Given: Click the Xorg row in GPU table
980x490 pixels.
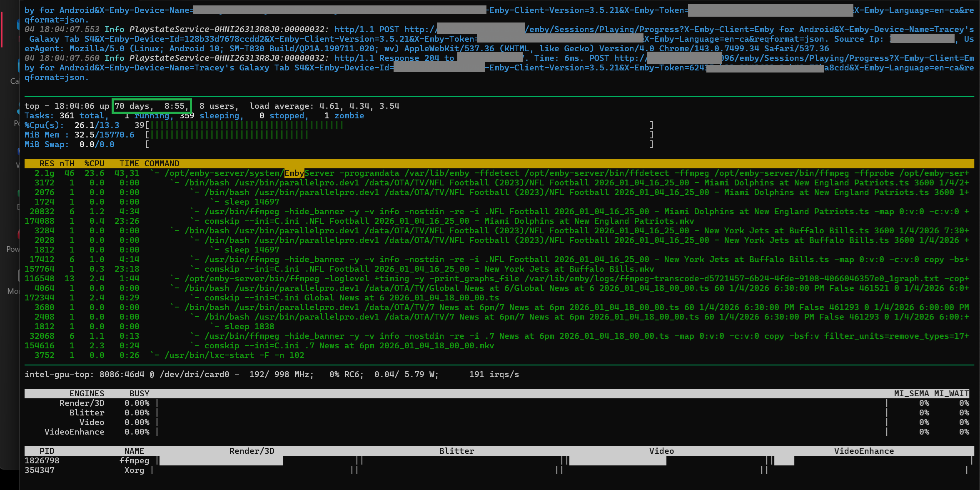Looking at the screenshot, I should (134, 470).
